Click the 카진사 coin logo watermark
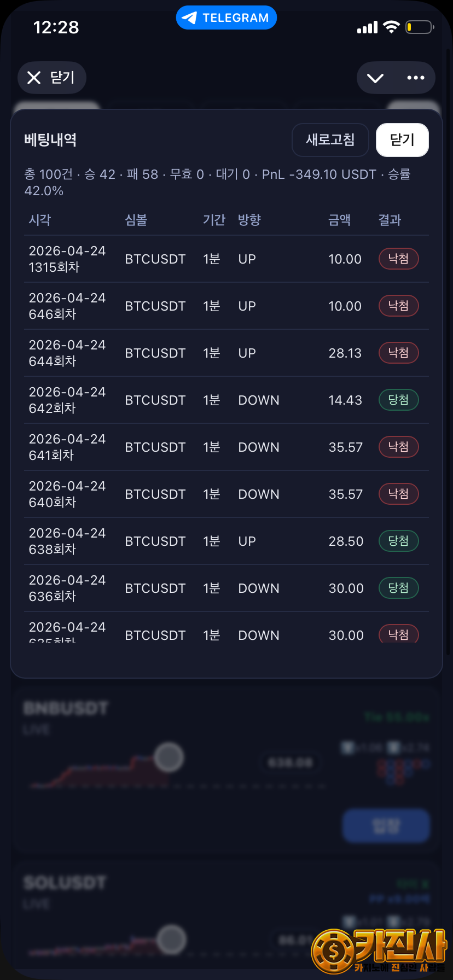453x980 pixels. [x=333, y=952]
